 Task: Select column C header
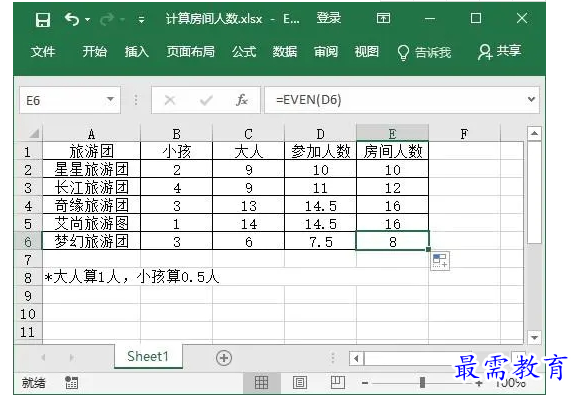(248, 134)
